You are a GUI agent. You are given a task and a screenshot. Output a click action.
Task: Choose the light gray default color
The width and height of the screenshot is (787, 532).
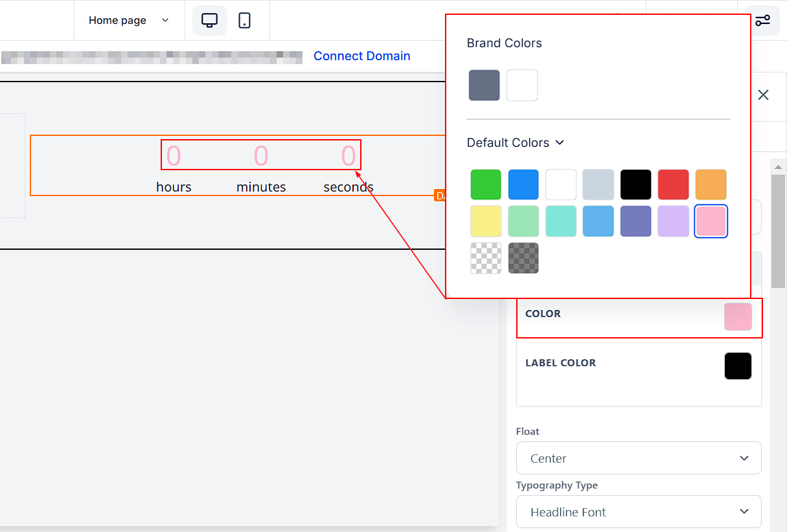click(x=599, y=185)
